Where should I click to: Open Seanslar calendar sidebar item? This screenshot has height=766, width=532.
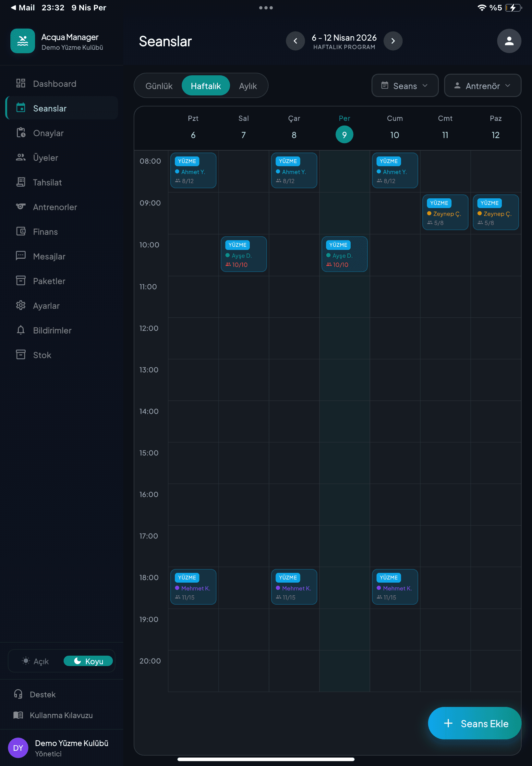click(x=62, y=108)
